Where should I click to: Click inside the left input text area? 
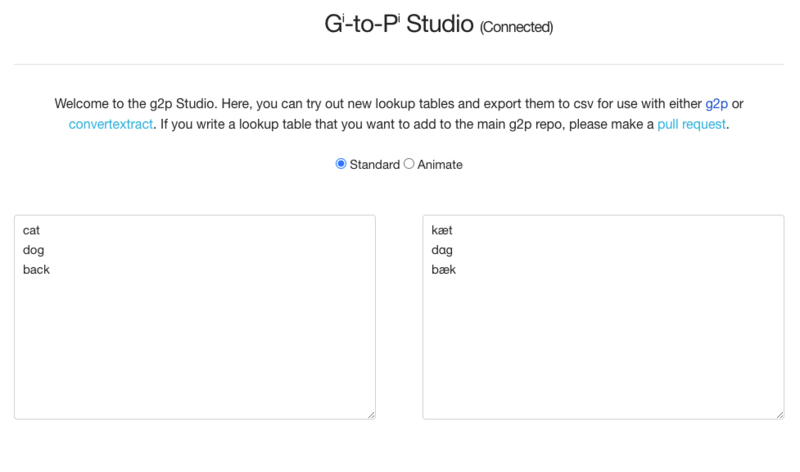195,317
